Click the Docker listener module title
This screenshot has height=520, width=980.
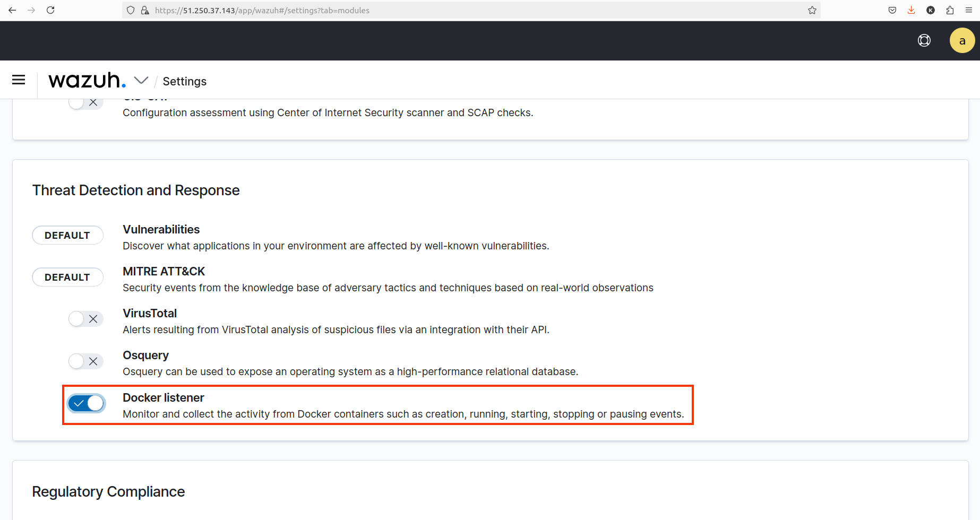(164, 397)
